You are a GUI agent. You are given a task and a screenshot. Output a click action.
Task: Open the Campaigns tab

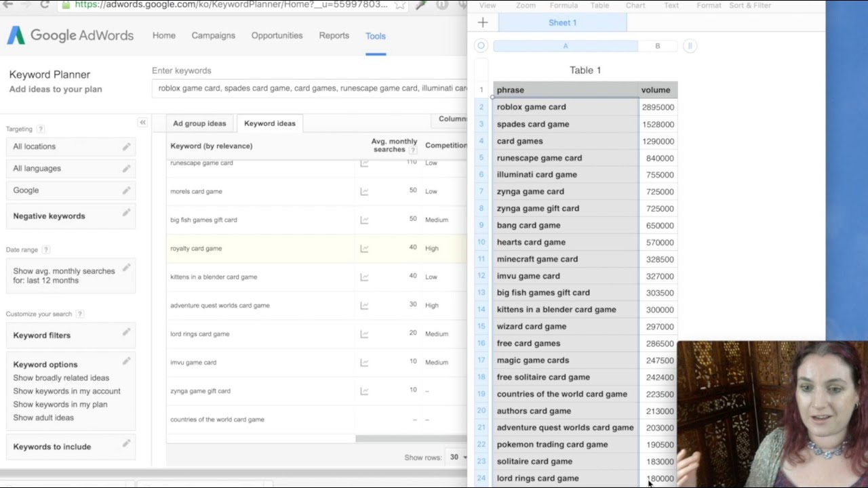(x=213, y=35)
